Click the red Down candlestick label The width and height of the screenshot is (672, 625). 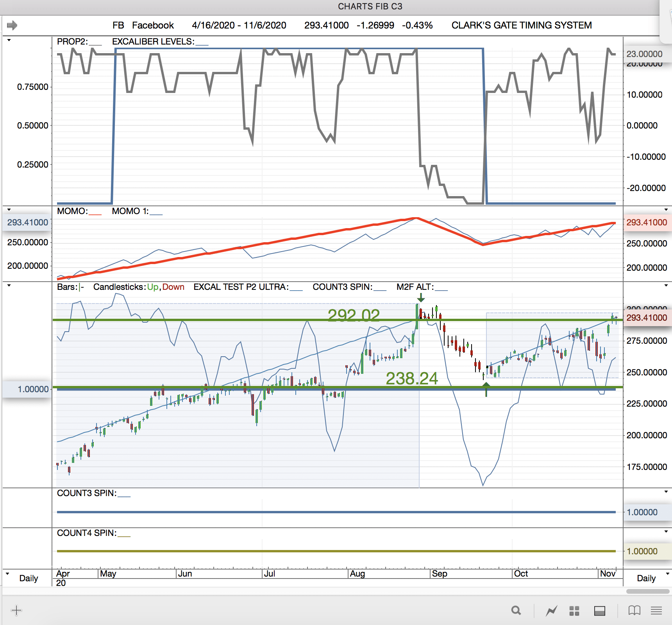click(173, 287)
